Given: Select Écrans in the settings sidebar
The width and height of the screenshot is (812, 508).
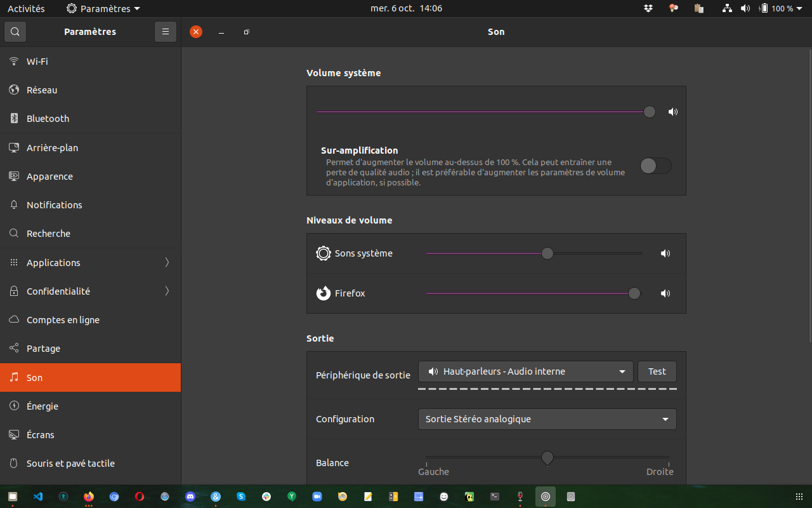Looking at the screenshot, I should pyautogui.click(x=90, y=435).
